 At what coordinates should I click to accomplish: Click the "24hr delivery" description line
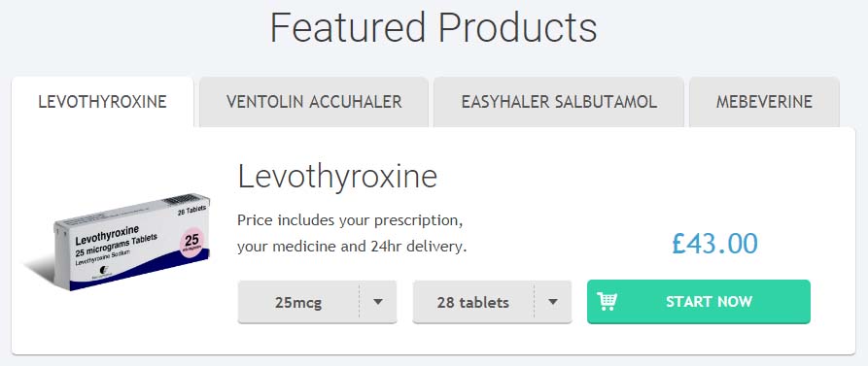[x=352, y=247]
